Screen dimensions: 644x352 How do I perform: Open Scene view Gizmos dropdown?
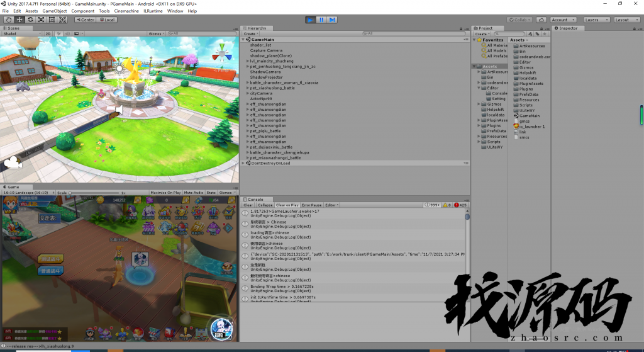click(x=157, y=34)
